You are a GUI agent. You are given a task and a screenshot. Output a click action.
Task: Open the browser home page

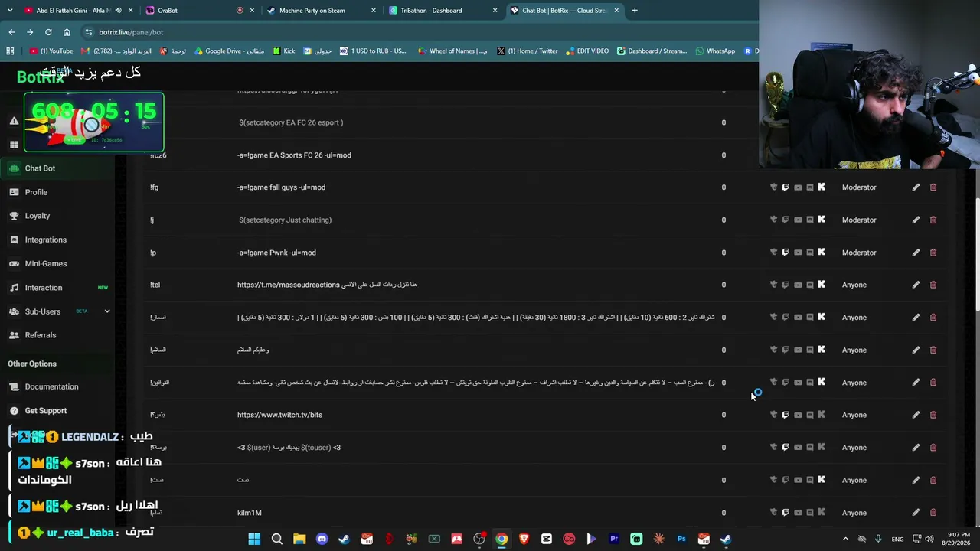[67, 32]
